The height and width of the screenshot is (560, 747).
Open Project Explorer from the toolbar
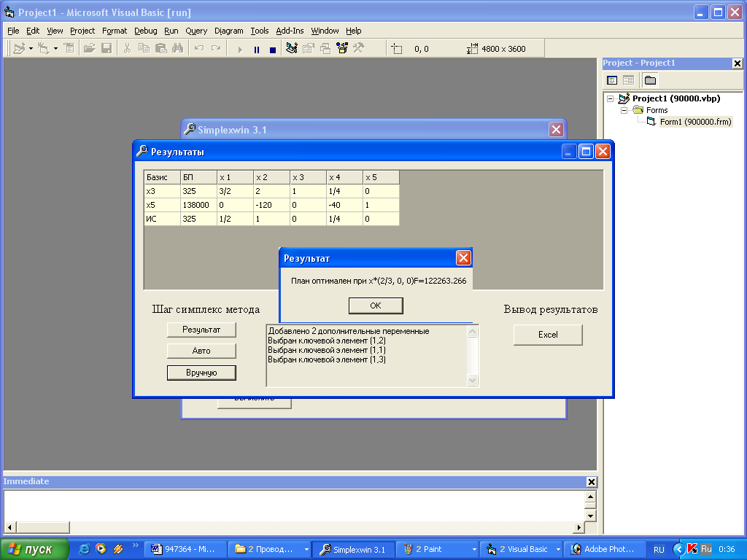click(x=292, y=49)
